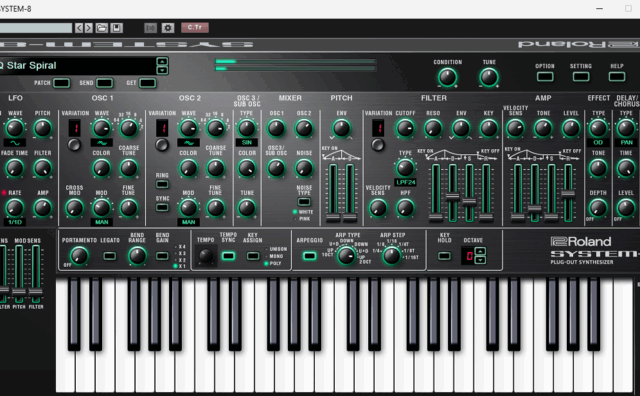Save preset with floppy disk icon
Viewport: 640px width, 396px height.
coord(116,28)
